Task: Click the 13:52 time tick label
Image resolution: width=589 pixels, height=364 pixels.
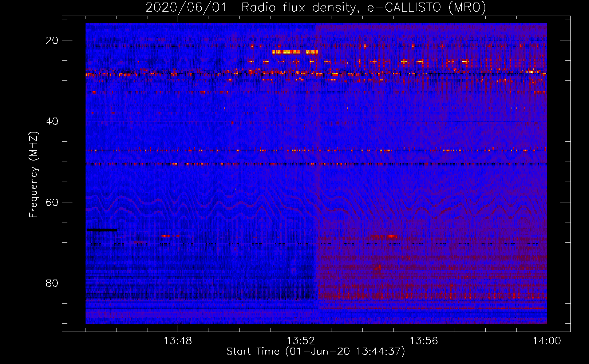Action: pos(301,341)
